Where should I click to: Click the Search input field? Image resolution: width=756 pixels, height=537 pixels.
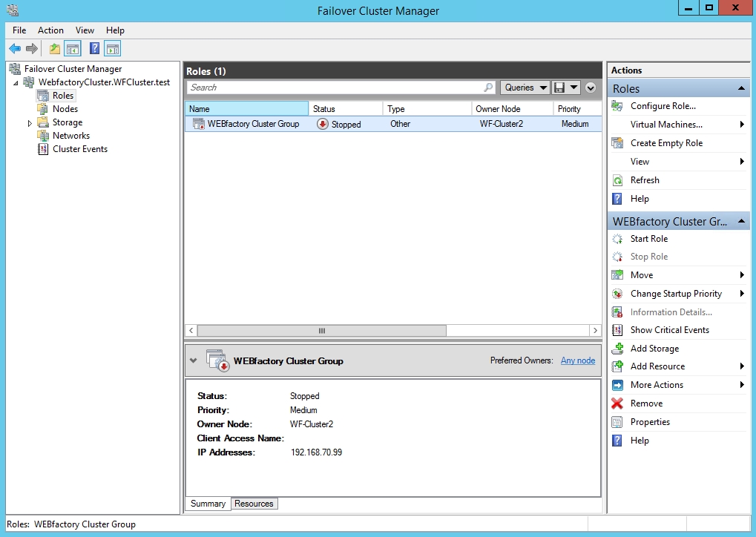tap(334, 88)
